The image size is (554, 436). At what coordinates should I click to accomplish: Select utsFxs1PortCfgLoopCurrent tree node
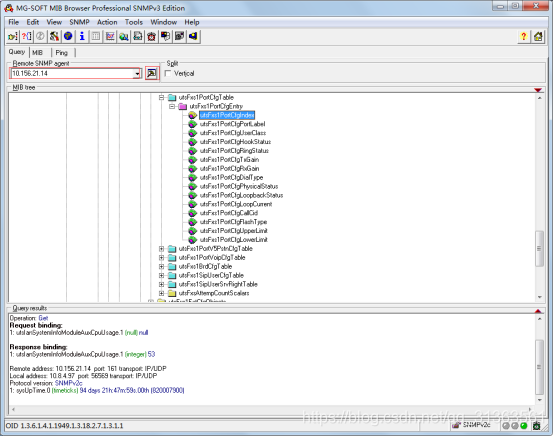236,204
